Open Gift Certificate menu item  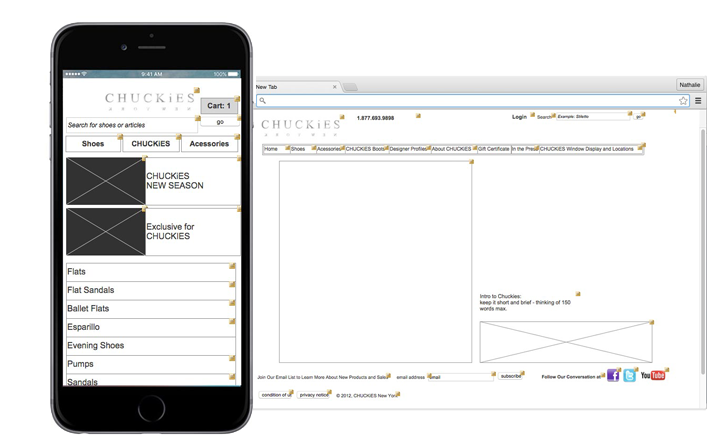point(494,149)
